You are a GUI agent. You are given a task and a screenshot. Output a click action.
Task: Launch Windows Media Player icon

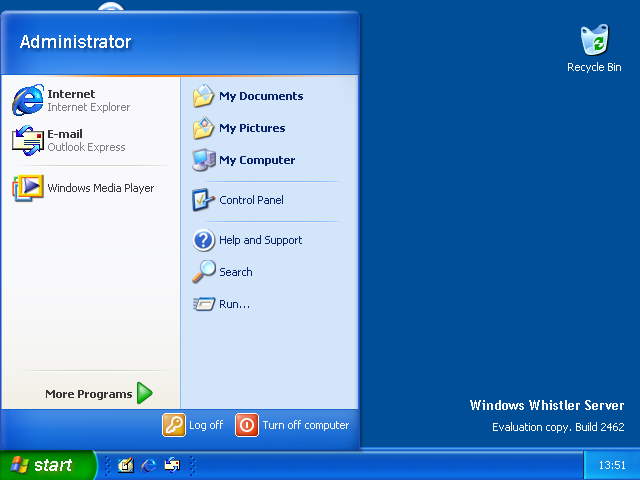point(28,188)
